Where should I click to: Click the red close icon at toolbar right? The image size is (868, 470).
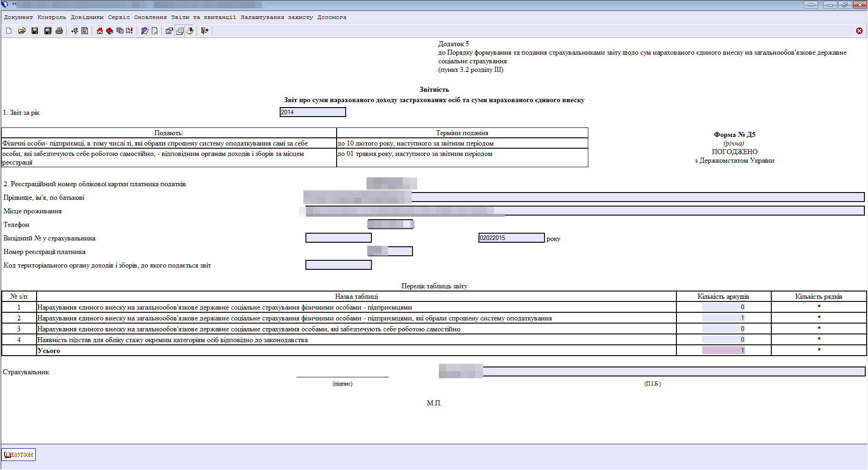(x=859, y=31)
